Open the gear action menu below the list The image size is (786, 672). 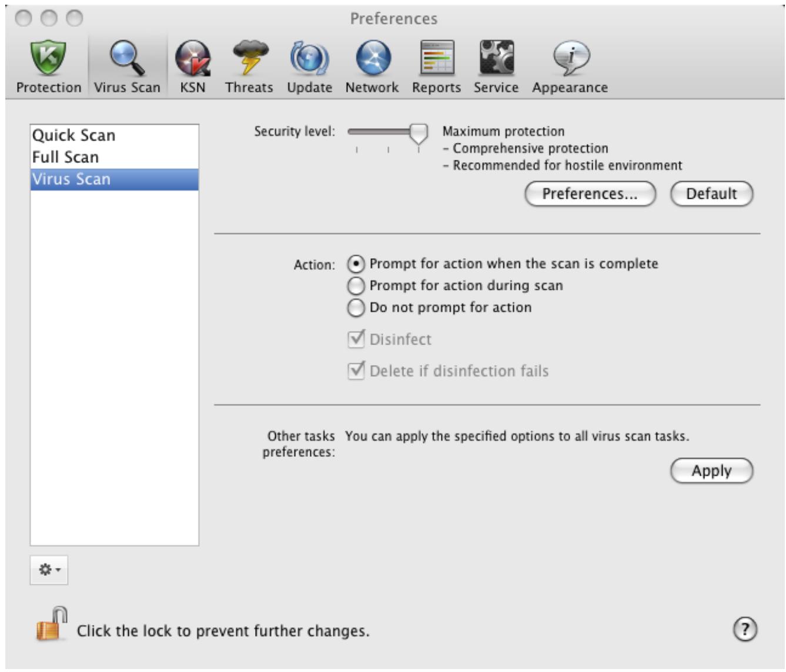49,570
